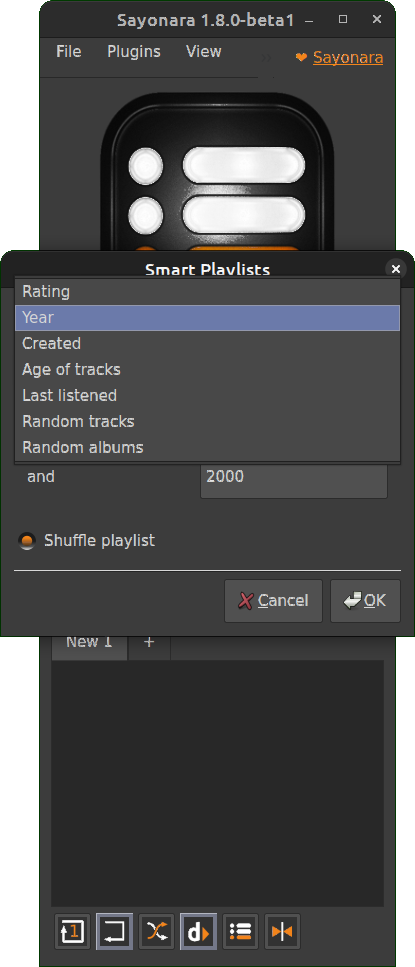Click the heart icon beside Sayonara
415x967 pixels.
(301, 57)
